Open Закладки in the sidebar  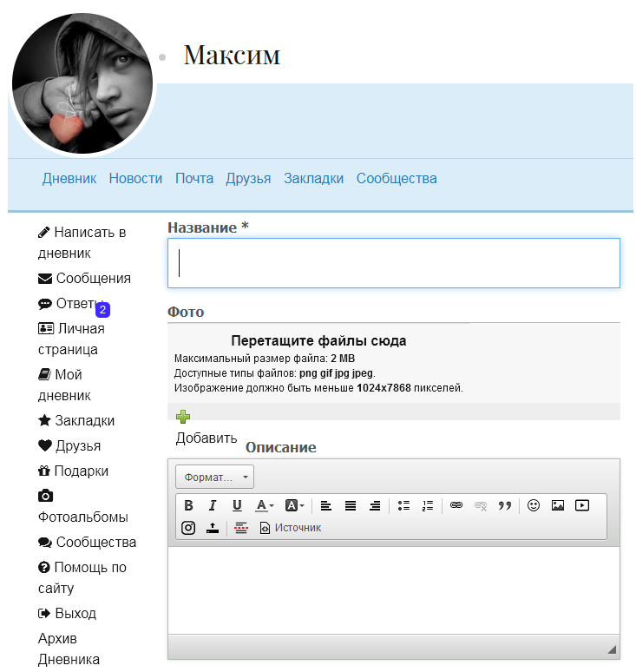point(76,421)
